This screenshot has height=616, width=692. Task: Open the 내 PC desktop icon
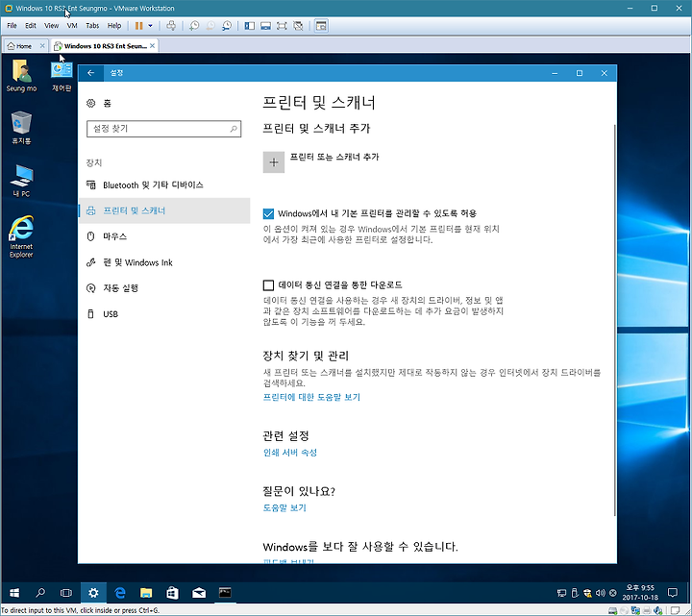21,181
